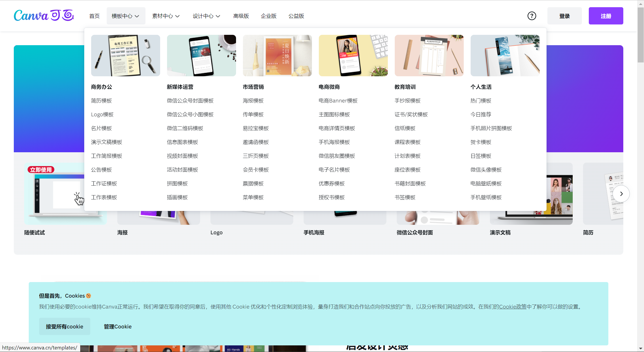
Task: Click 登录 login button
Action: pyautogui.click(x=564, y=16)
